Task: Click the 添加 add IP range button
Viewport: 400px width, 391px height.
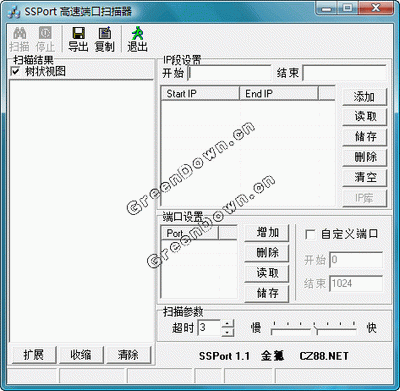Action: (364, 97)
